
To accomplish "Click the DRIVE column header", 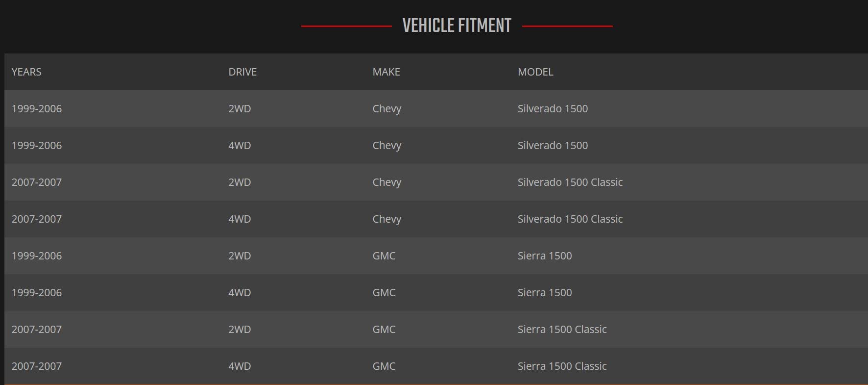I will (242, 72).
